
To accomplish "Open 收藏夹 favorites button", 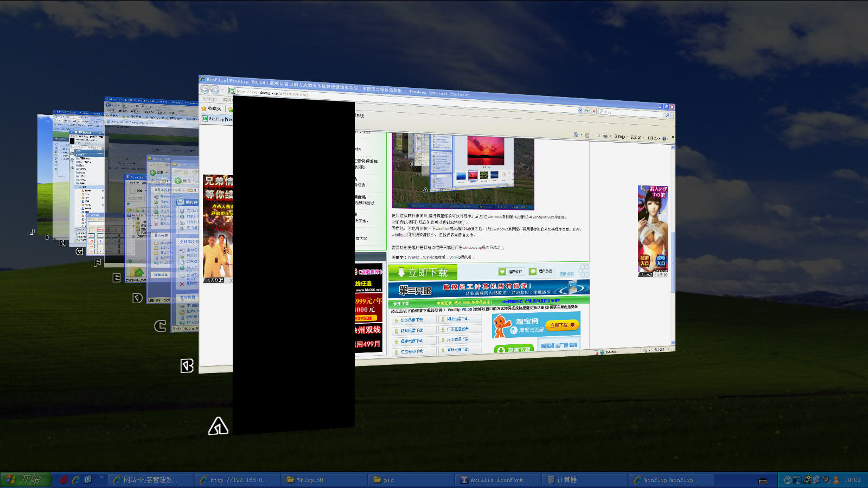I will (x=212, y=108).
